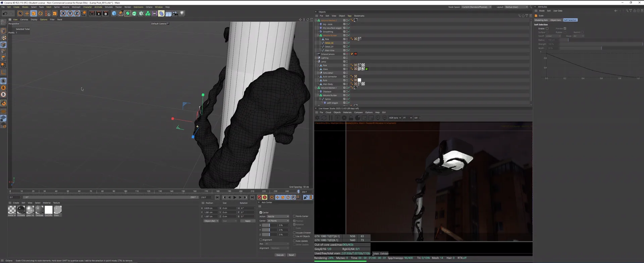Enable Include Children checkbox
644x263 pixels.
294,232
